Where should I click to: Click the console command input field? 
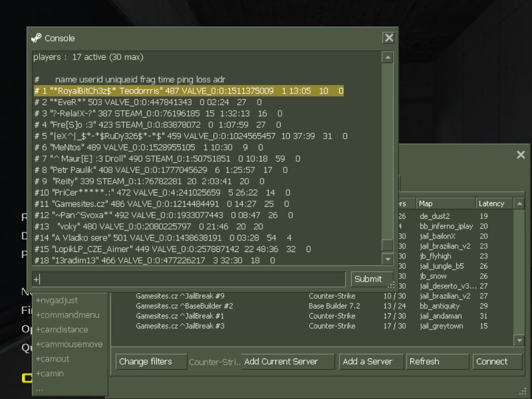pos(189,279)
